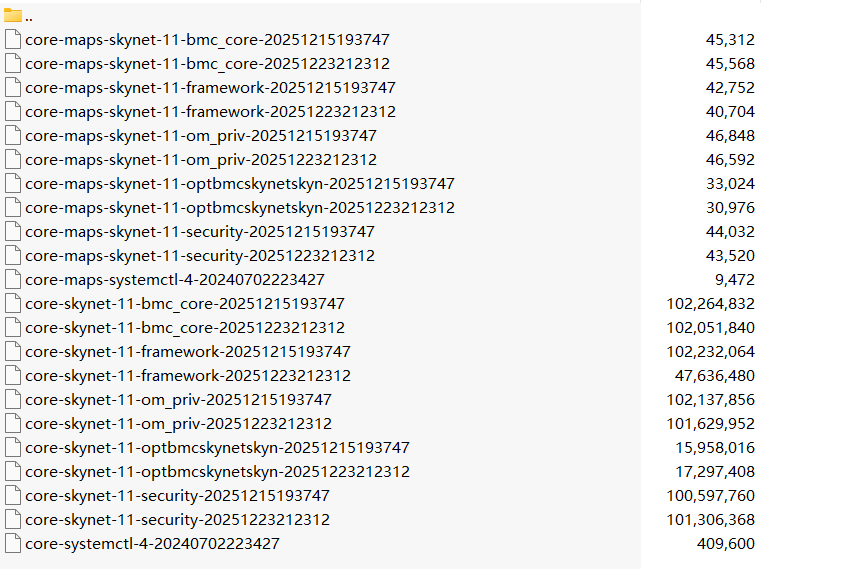Click the size value 102,264,832
842x569 pixels.
710,304
